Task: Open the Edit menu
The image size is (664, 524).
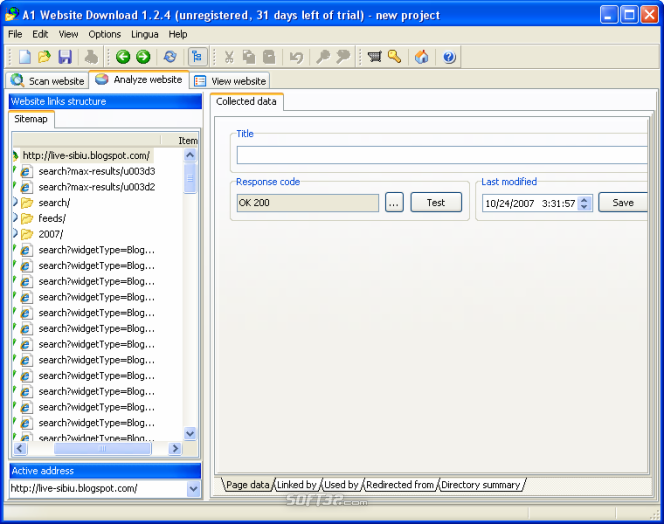Action: tap(40, 34)
